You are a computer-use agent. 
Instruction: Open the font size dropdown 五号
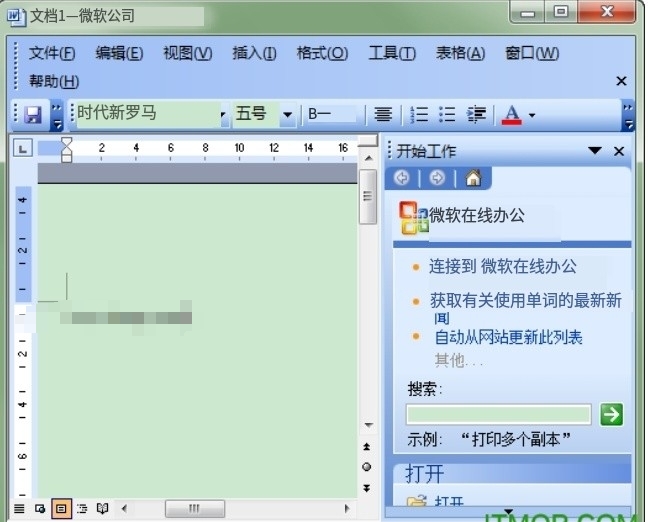point(287,115)
